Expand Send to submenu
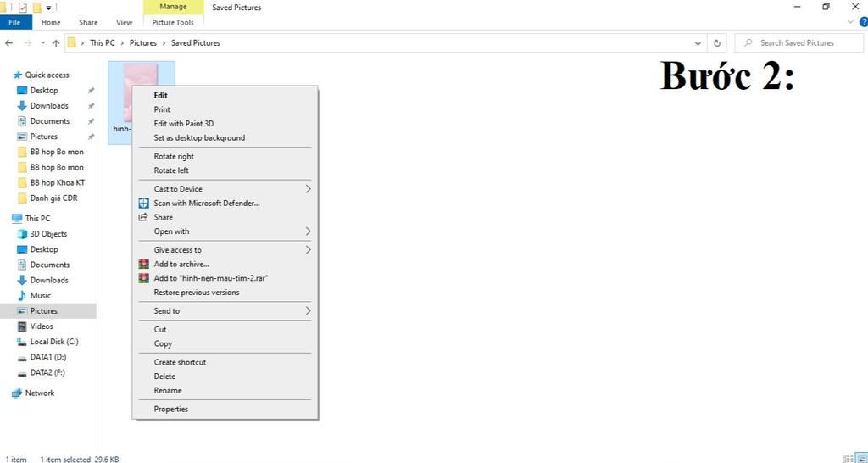 click(x=225, y=310)
